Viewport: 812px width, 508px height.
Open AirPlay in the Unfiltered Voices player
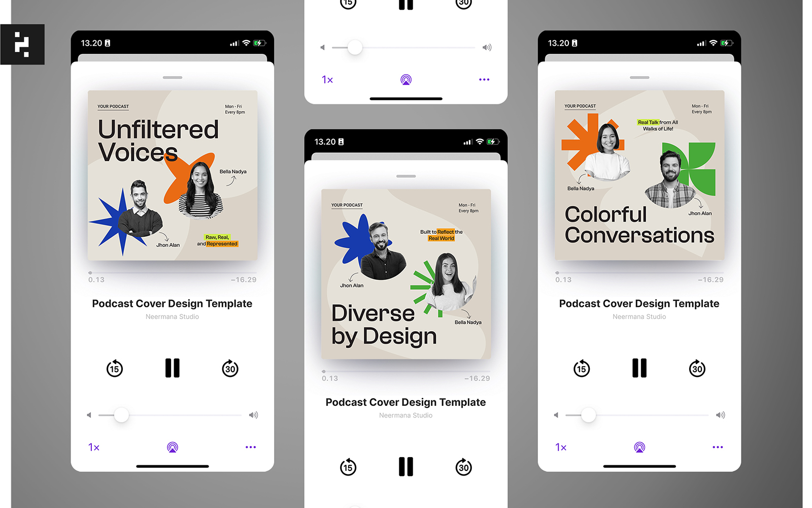(173, 447)
